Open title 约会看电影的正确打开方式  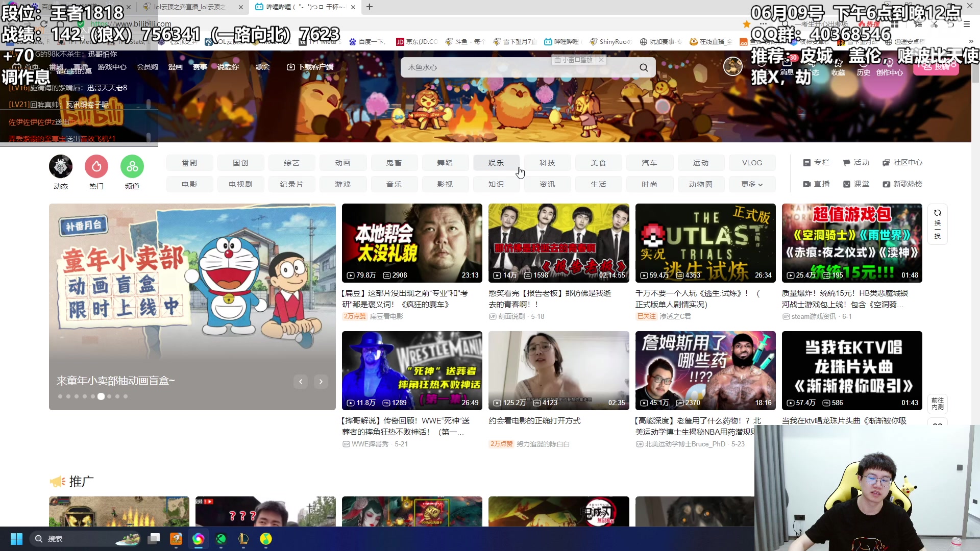click(534, 421)
